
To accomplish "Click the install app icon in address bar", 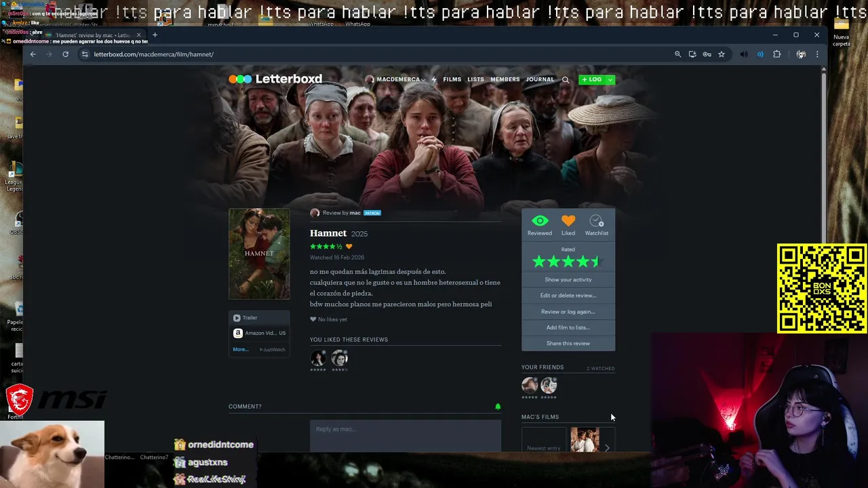I will pyautogui.click(x=692, y=54).
